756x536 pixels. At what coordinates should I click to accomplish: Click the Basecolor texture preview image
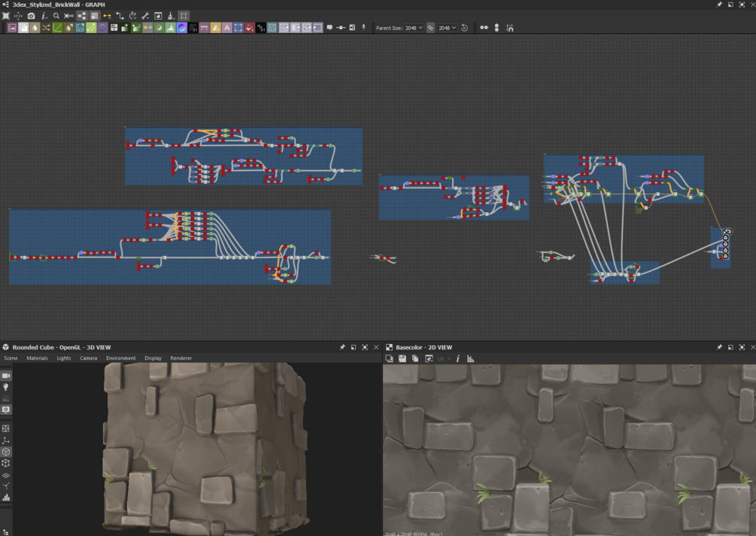click(x=569, y=449)
